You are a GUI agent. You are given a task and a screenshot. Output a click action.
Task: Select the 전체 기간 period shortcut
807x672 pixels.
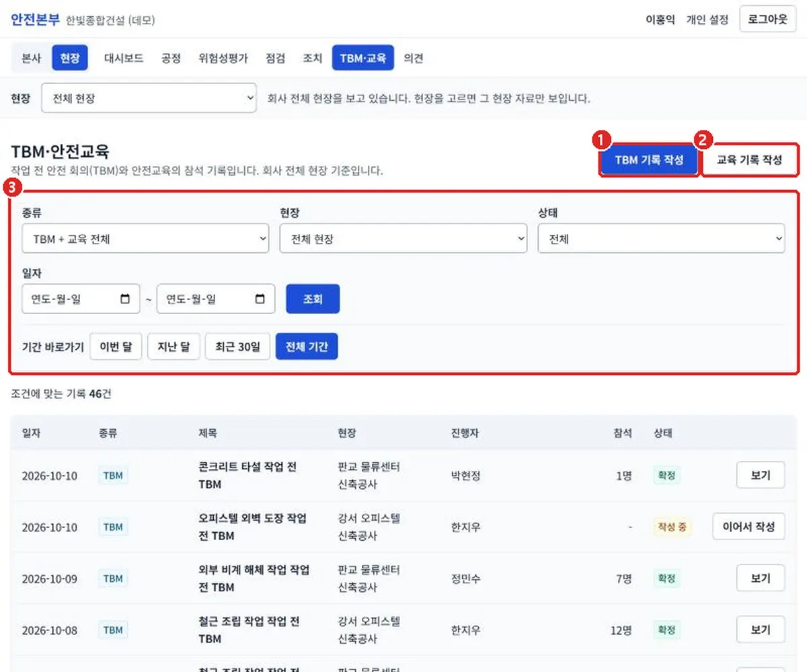click(x=307, y=347)
